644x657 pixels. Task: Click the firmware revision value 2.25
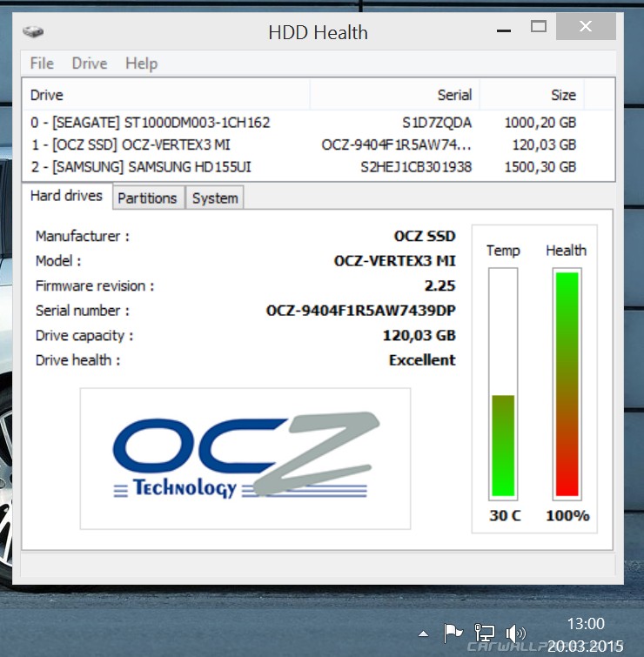439,285
